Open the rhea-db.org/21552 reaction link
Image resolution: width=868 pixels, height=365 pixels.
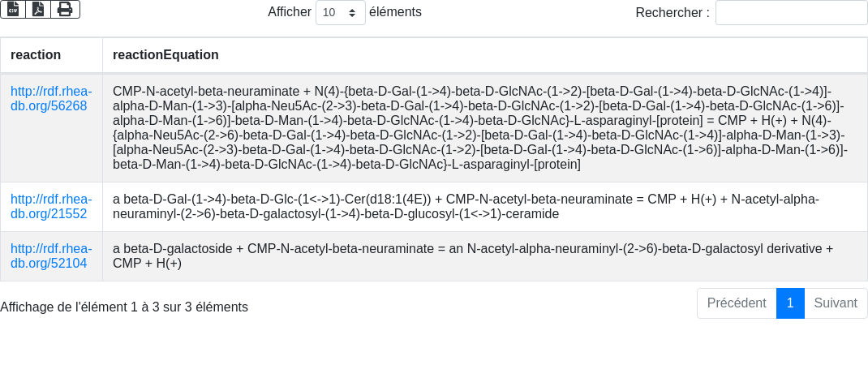(51, 206)
